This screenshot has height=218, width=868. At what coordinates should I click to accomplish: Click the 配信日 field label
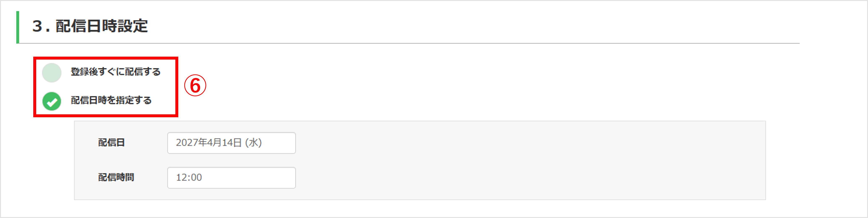tap(112, 143)
